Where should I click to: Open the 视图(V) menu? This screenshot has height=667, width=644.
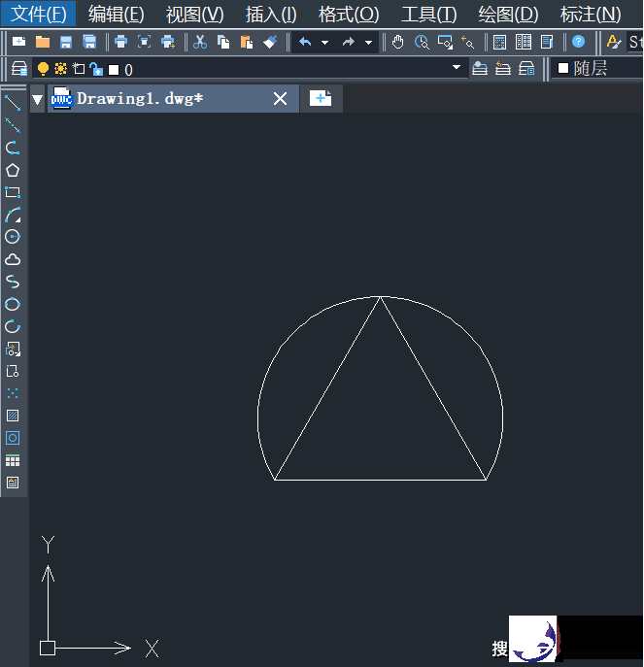195,14
